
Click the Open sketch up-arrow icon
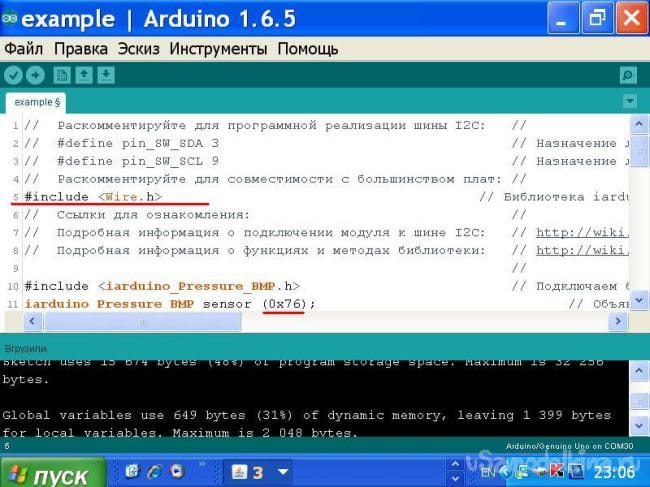84,75
